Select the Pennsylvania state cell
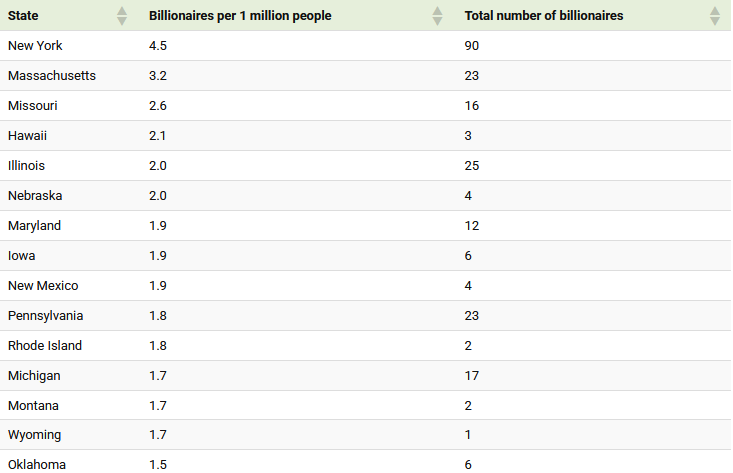Screen dimensions: 733x473 point(45,316)
